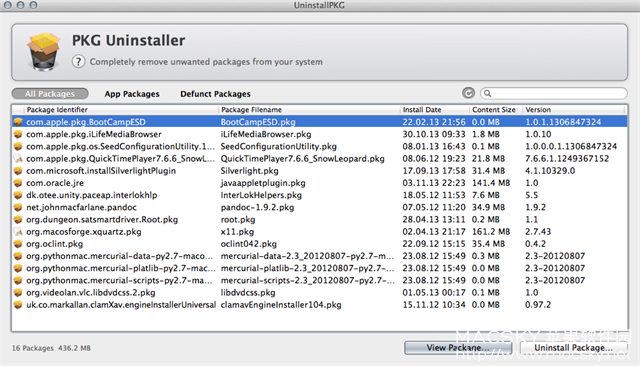Click the magnifier icon in search box
This screenshot has height=366, width=640.
pyautogui.click(x=488, y=93)
